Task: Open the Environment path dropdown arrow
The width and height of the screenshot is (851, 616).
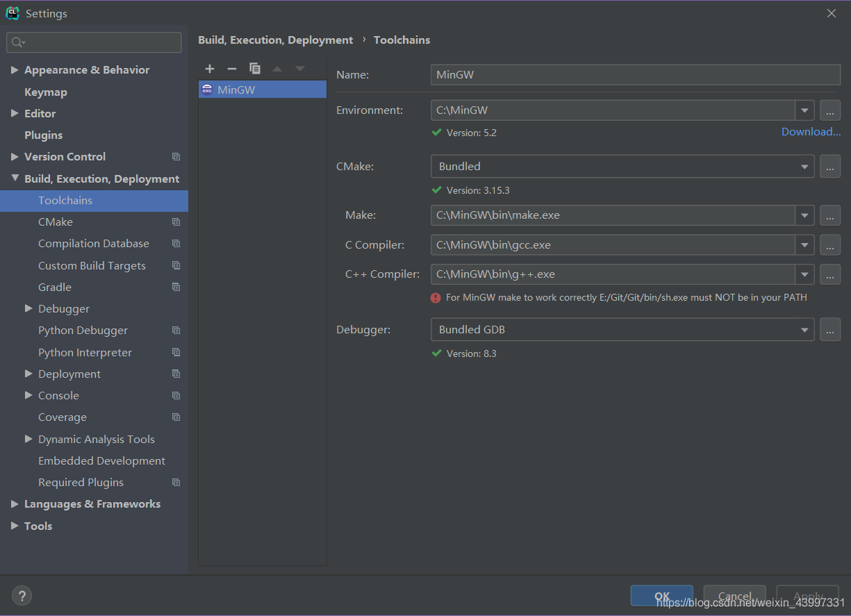Action: [804, 110]
